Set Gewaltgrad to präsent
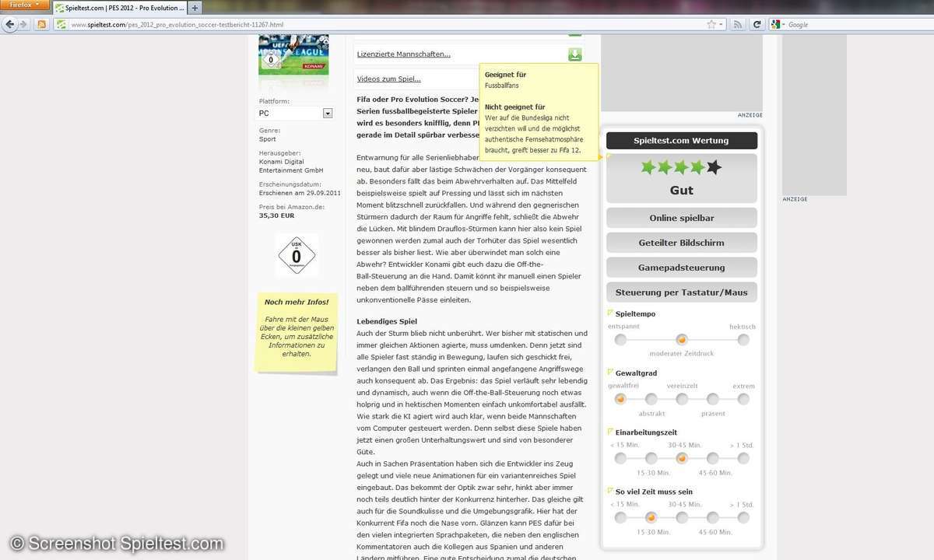The height and width of the screenshot is (560, 934). tap(713, 399)
